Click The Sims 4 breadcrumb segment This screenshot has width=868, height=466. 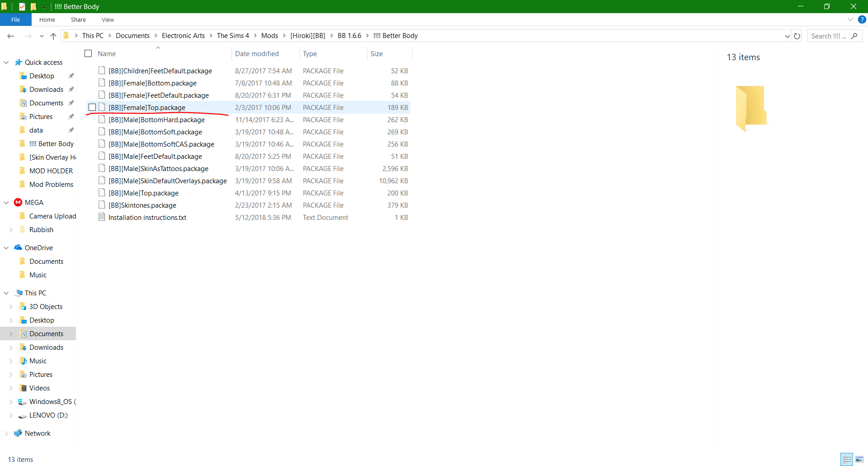click(233, 36)
